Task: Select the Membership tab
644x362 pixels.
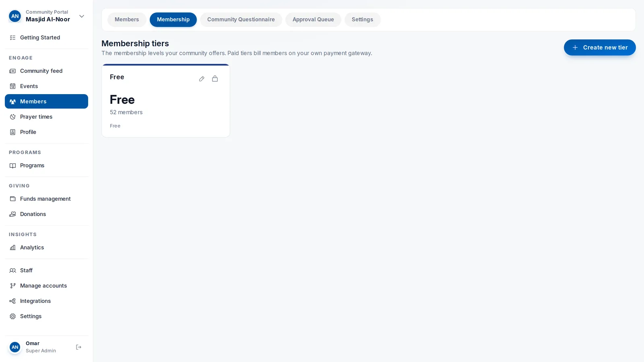Action: point(173,20)
